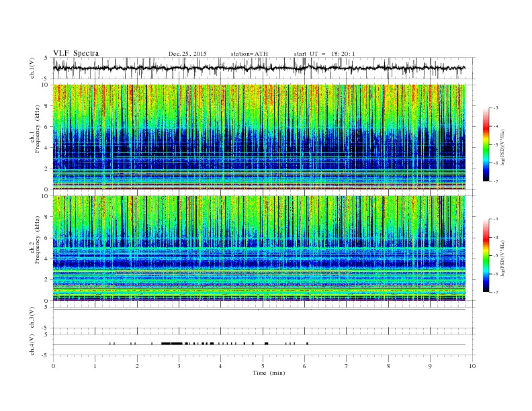Click time axis tick label "9"
The height and width of the screenshot is (411, 532).
coord(430,366)
